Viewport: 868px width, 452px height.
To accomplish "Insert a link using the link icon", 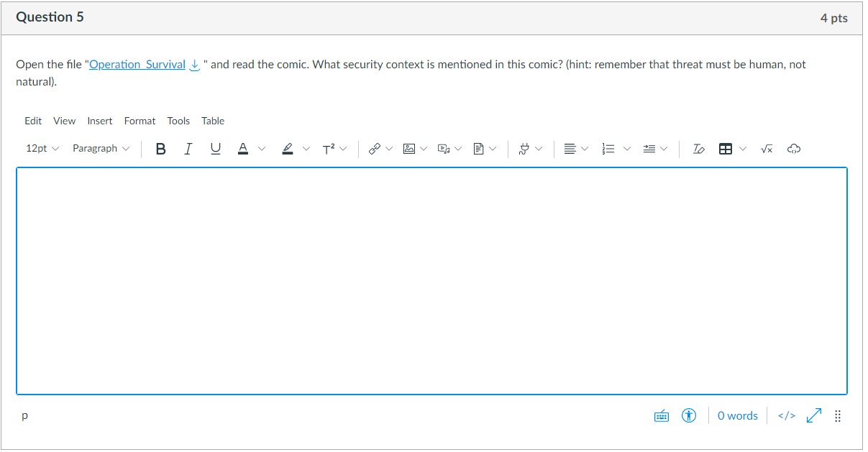I will pos(374,149).
